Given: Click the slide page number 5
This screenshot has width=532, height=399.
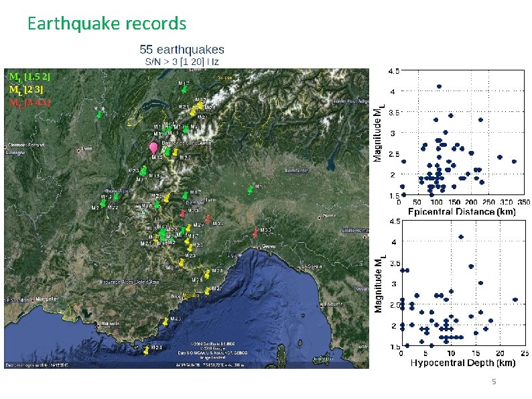Looking at the screenshot, I should coord(494,382).
